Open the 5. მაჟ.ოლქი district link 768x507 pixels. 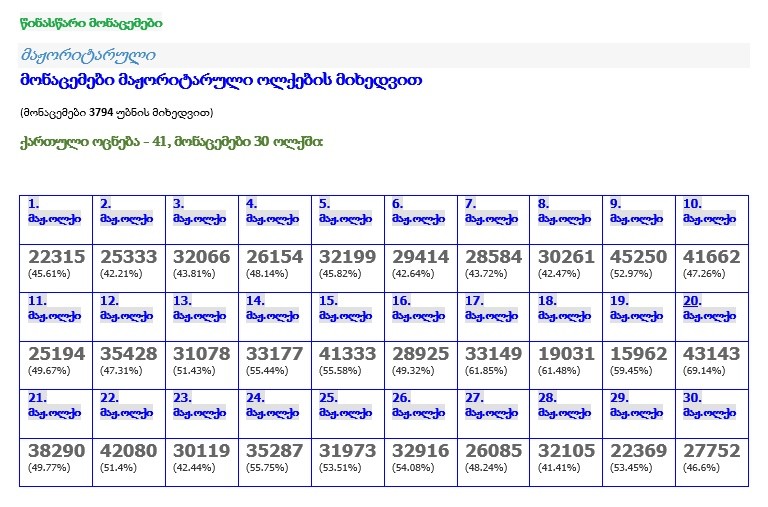[x=345, y=211]
